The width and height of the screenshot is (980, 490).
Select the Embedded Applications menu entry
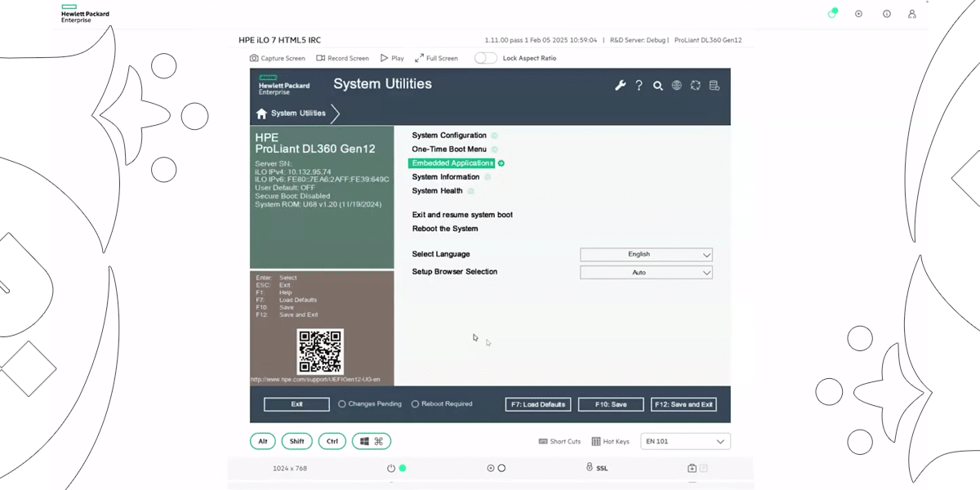452,163
